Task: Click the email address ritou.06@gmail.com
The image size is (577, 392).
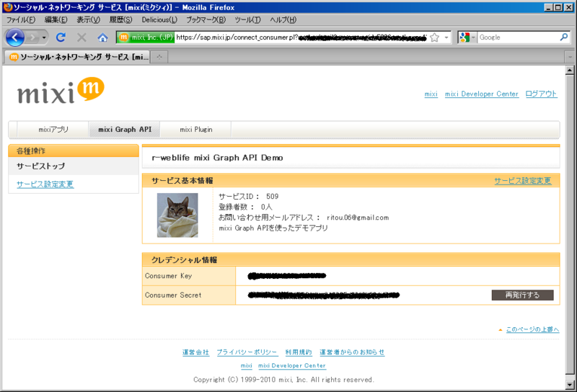Action: point(357,218)
